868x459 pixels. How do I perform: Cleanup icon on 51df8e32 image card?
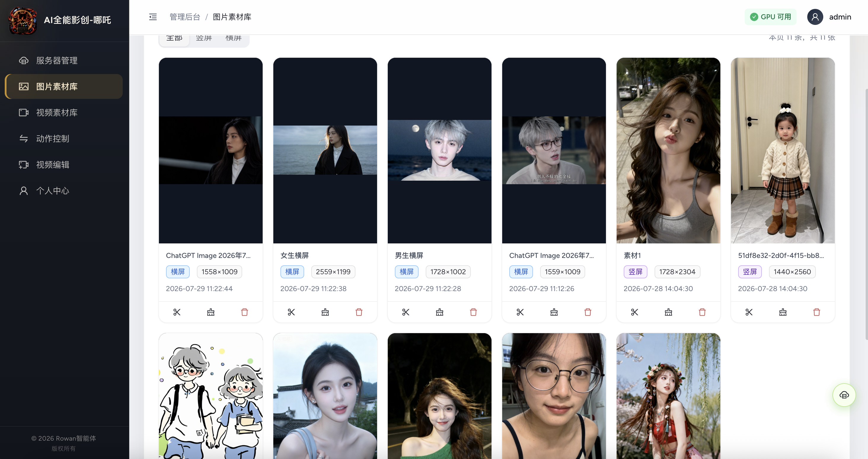point(783,312)
